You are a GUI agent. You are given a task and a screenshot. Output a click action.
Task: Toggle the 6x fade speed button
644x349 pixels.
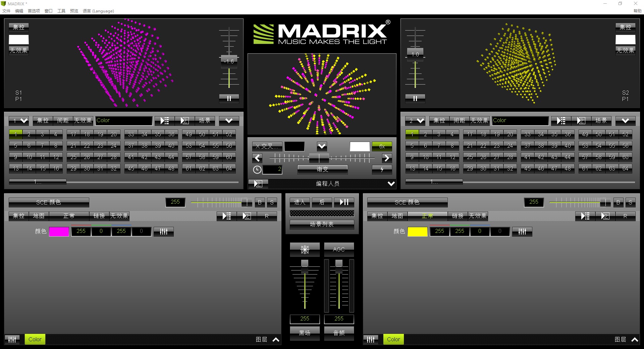[382, 146]
